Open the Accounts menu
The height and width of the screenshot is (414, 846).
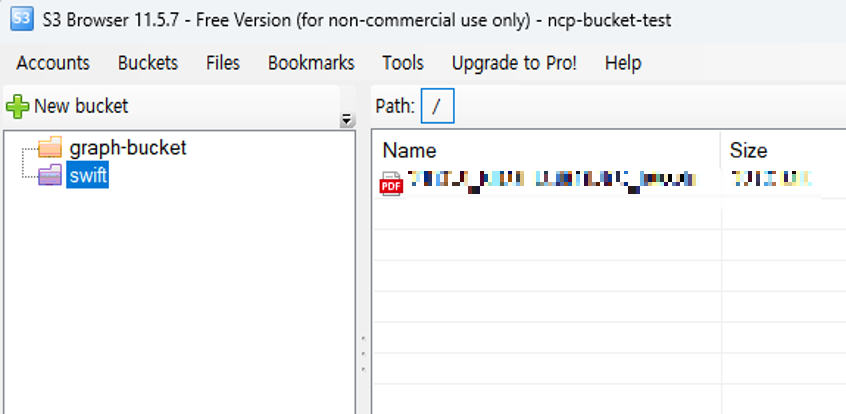click(53, 63)
